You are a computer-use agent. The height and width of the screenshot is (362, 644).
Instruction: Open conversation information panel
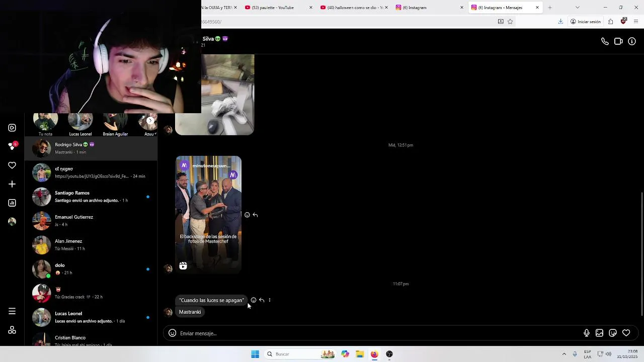tap(632, 41)
